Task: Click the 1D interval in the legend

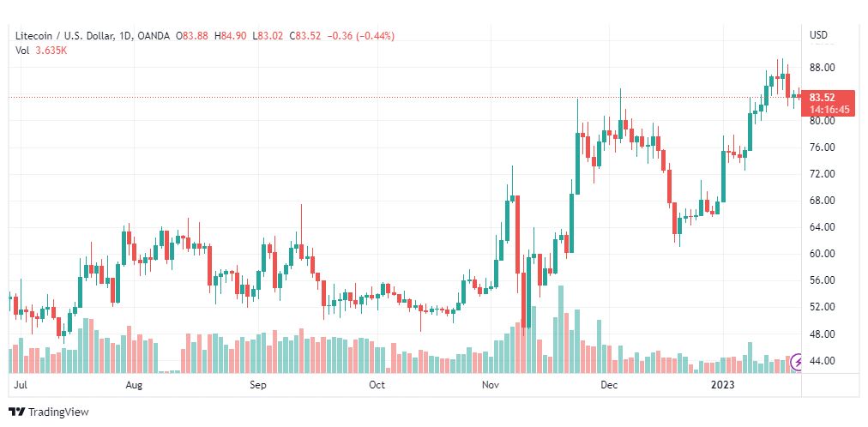Action: pyautogui.click(x=122, y=36)
